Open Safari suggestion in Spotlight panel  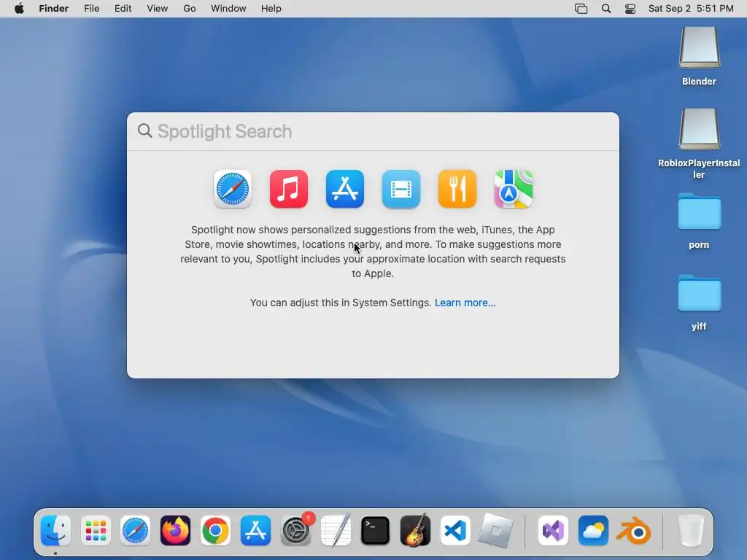pyautogui.click(x=233, y=189)
